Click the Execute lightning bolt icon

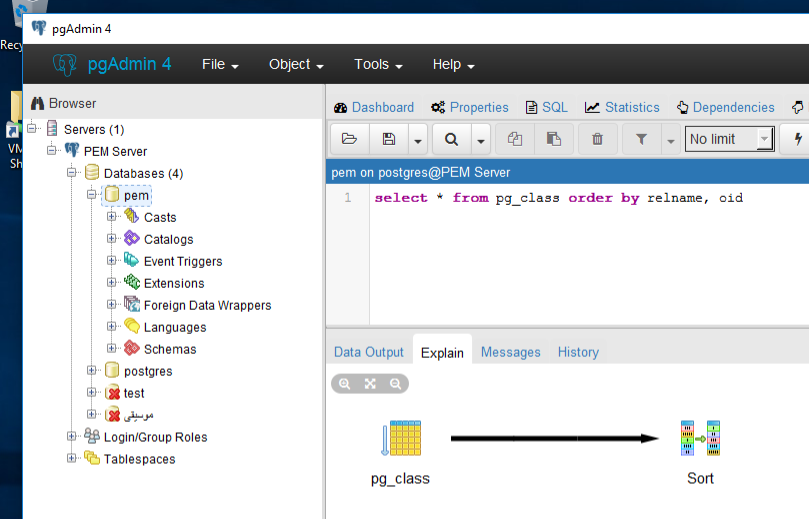[798, 139]
